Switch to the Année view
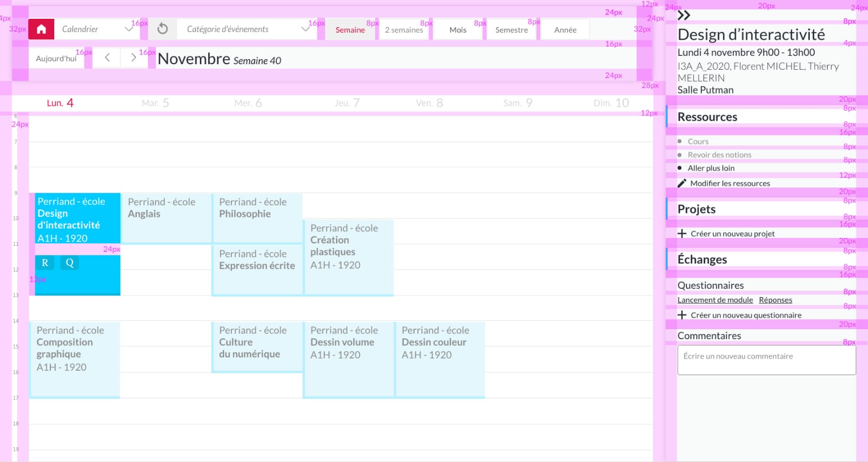Screen dimensions: 868x462 pyautogui.click(x=565, y=30)
